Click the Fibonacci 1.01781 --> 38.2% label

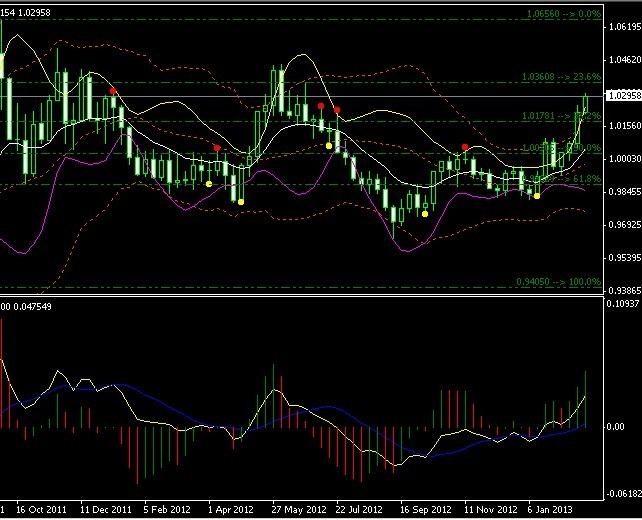tap(561, 116)
